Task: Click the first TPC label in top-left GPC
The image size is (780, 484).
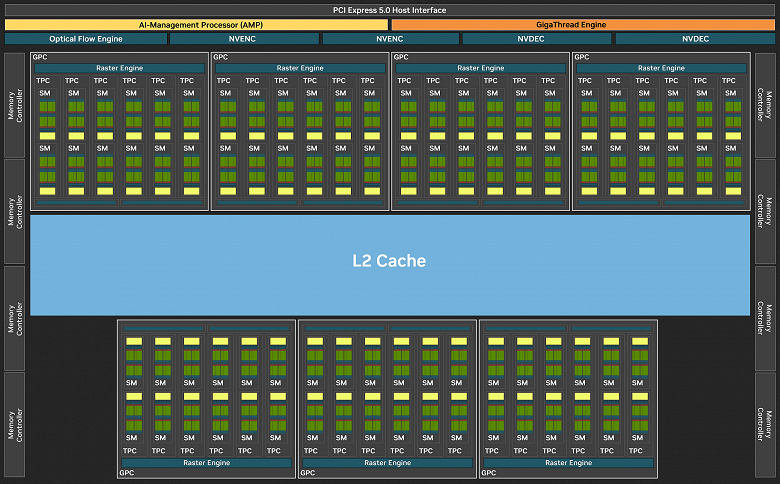Action: [x=43, y=81]
